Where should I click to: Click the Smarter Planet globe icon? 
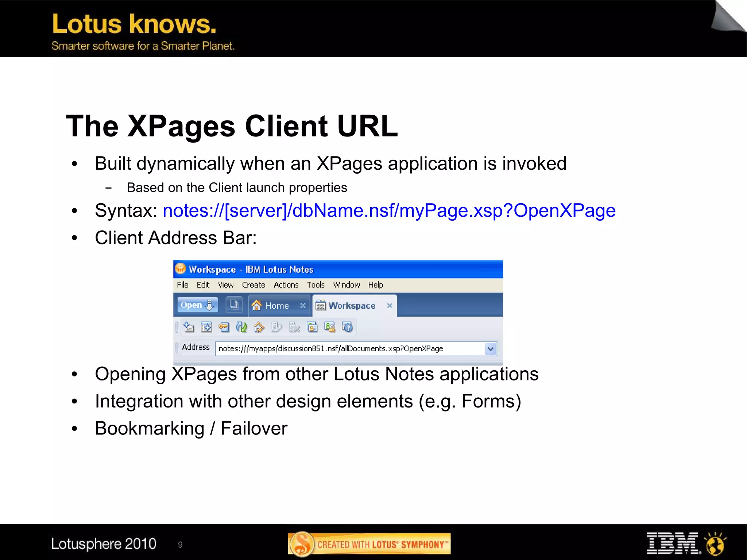point(715,543)
